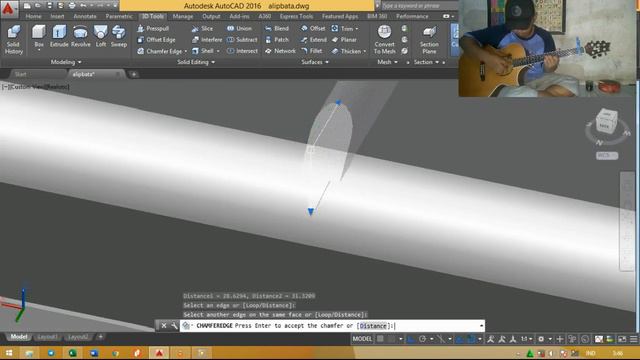Switch to the Manage ribbon tab
The width and height of the screenshot is (640, 360).
click(x=182, y=16)
